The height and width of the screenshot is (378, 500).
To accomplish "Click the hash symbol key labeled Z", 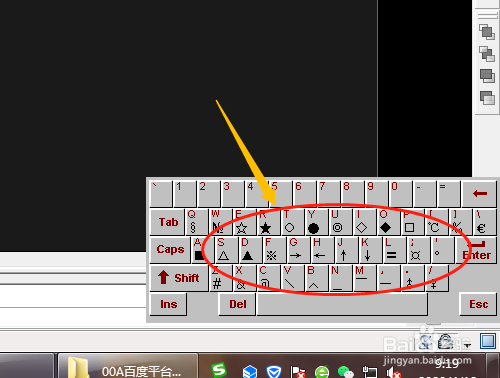I will pyautogui.click(x=220, y=278).
